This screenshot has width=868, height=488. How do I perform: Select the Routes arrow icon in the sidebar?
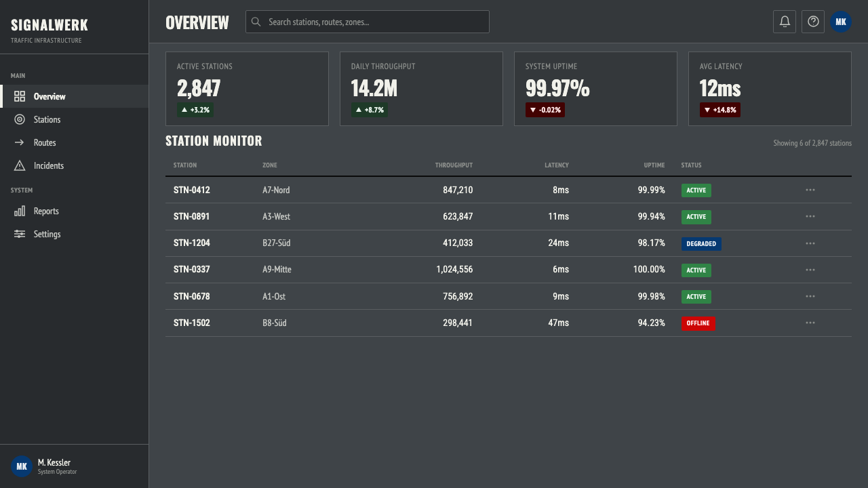(20, 142)
